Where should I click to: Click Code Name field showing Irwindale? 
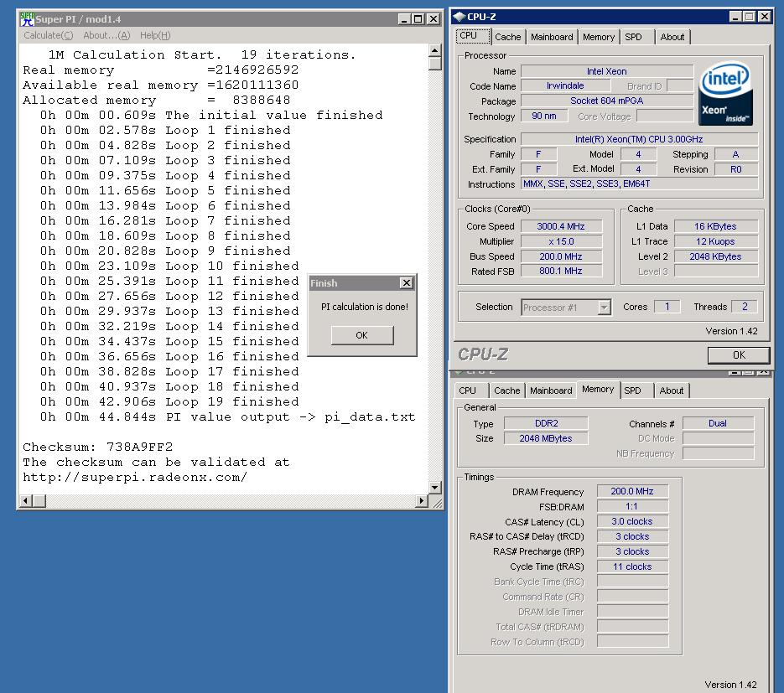coord(565,86)
